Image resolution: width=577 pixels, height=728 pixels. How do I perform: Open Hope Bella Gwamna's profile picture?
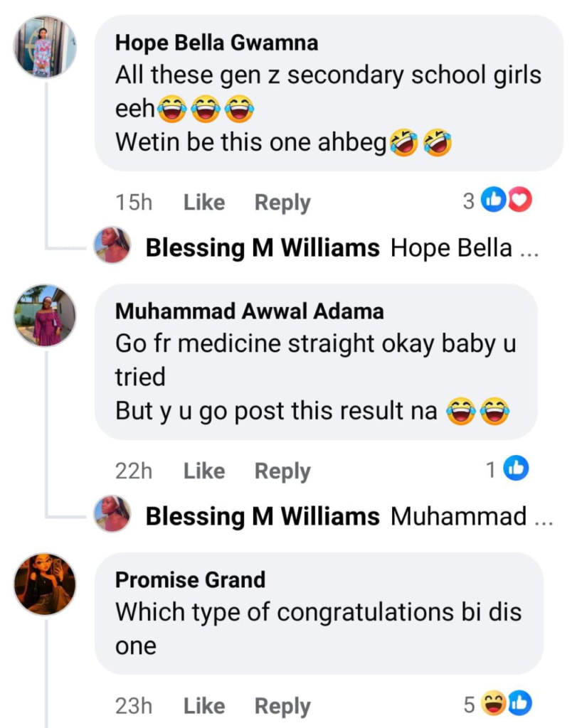[x=45, y=46]
